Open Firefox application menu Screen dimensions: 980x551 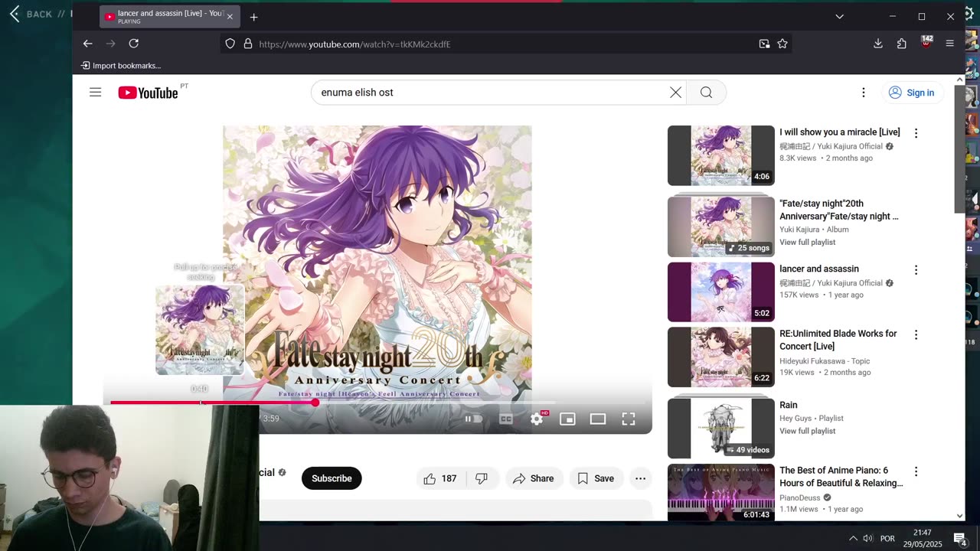click(949, 44)
